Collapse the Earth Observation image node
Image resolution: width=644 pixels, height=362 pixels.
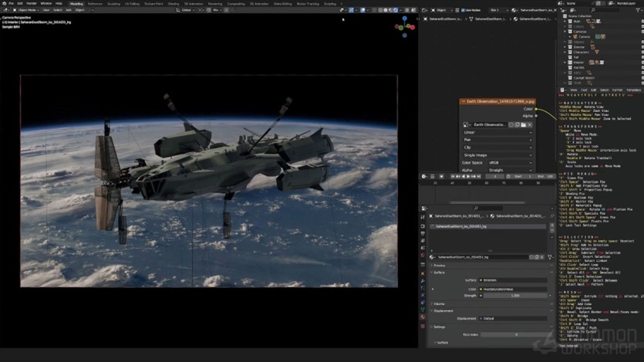(x=464, y=101)
